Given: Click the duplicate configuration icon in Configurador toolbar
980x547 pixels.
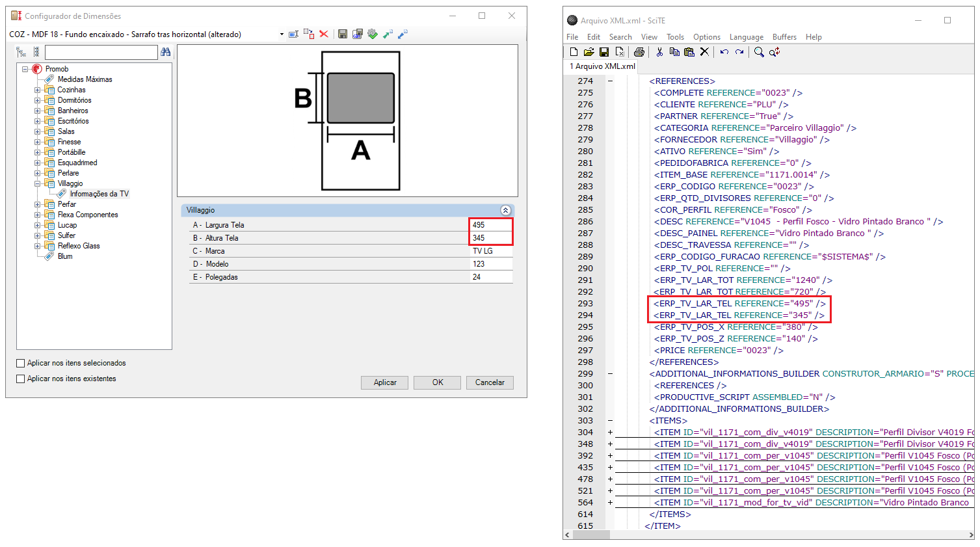Looking at the screenshot, I should [x=309, y=34].
